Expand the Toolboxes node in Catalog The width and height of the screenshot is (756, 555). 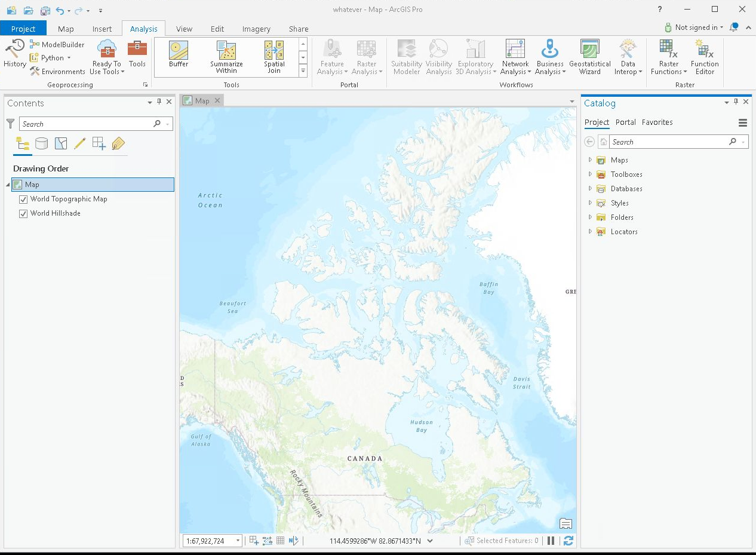click(590, 174)
